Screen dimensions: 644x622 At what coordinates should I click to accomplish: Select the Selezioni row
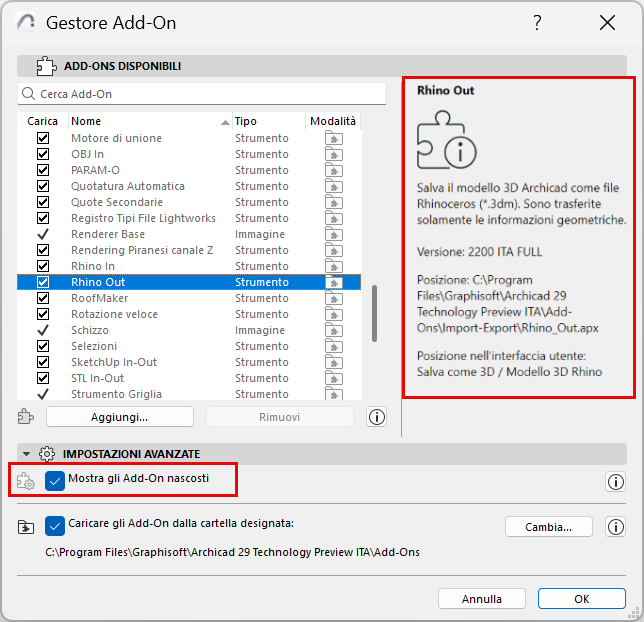pyautogui.click(x=189, y=346)
